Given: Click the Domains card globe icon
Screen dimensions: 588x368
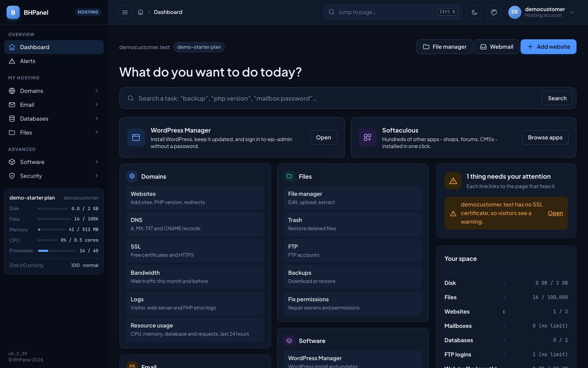Looking at the screenshot, I should click(132, 176).
